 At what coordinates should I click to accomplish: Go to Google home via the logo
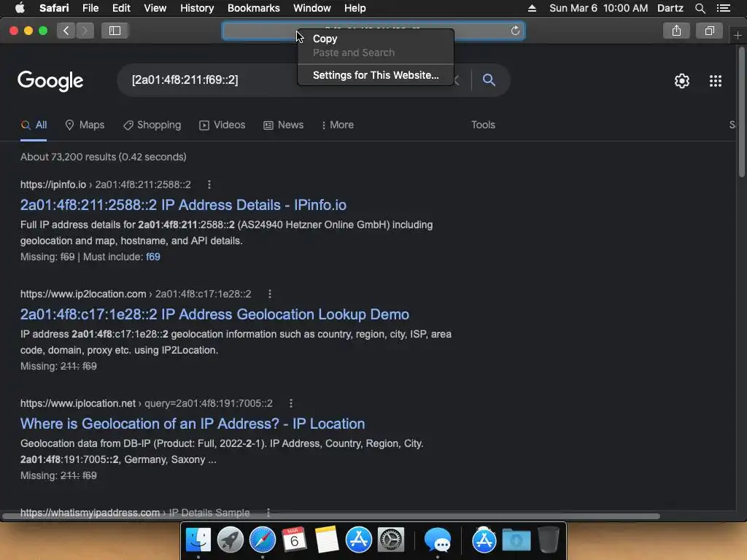coord(50,81)
